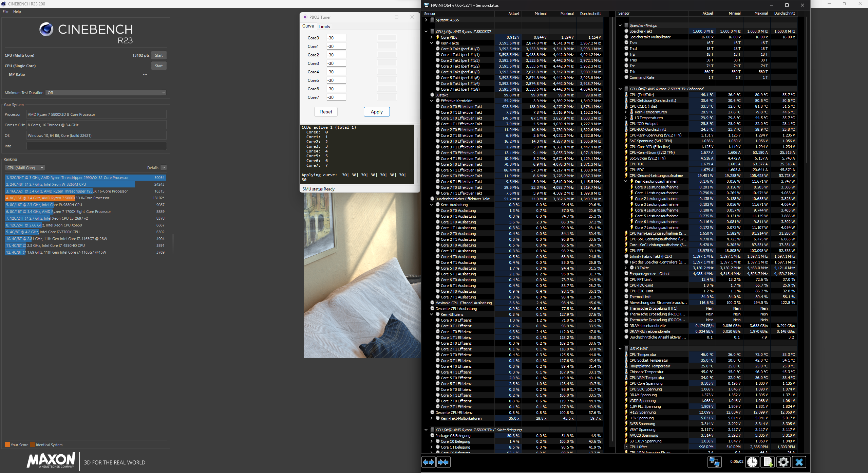868x473 pixels.
Task: Open the CPU (Multi Core) ranking dropdown
Action: pos(25,168)
